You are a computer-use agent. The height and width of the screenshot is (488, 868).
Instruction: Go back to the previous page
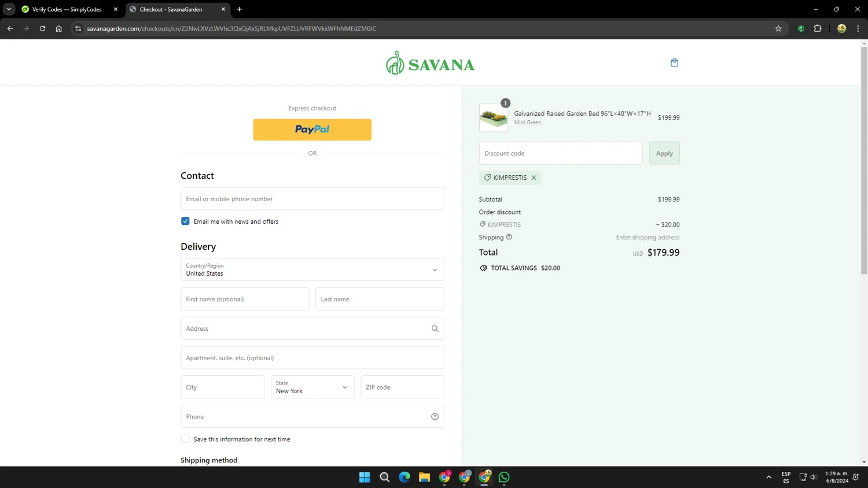click(10, 28)
